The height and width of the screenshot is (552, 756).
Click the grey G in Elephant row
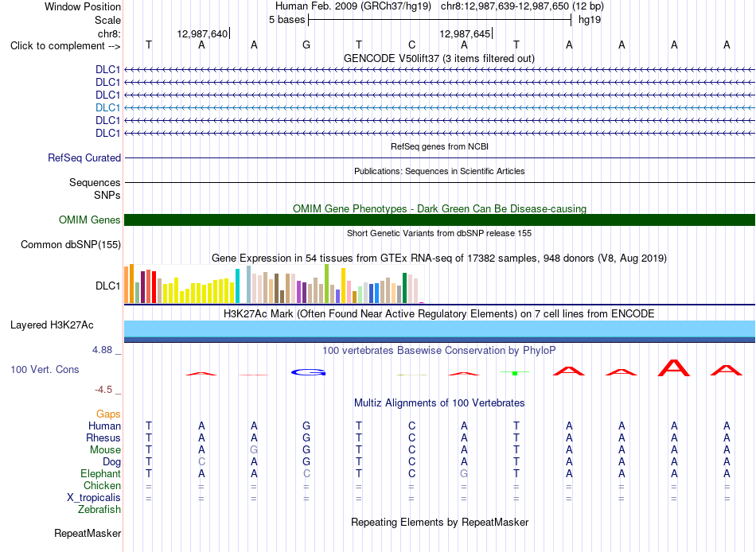coord(464,473)
